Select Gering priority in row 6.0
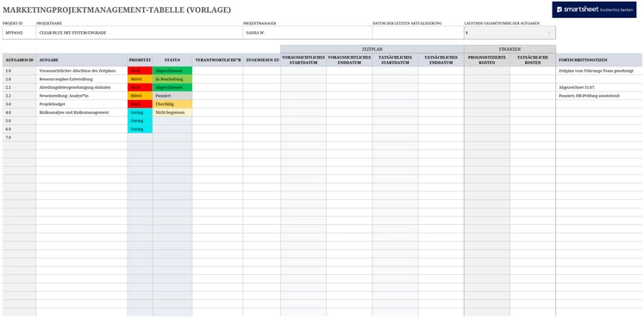 [140, 129]
